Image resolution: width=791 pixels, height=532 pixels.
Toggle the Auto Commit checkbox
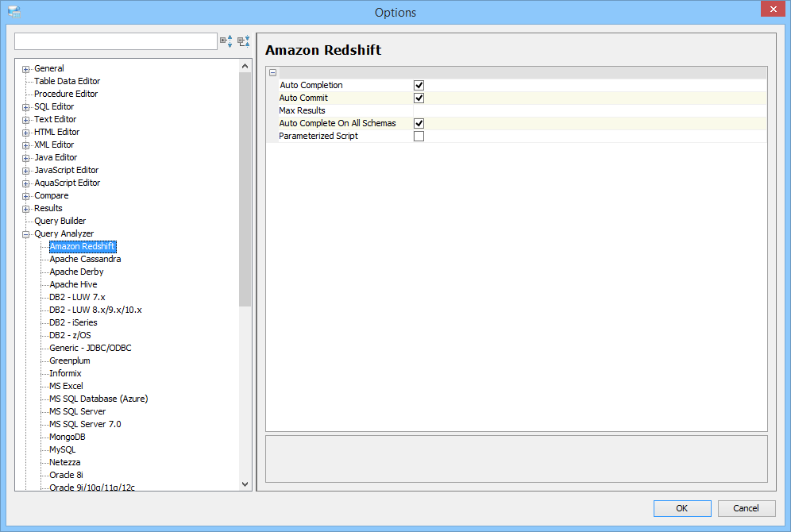pos(419,98)
